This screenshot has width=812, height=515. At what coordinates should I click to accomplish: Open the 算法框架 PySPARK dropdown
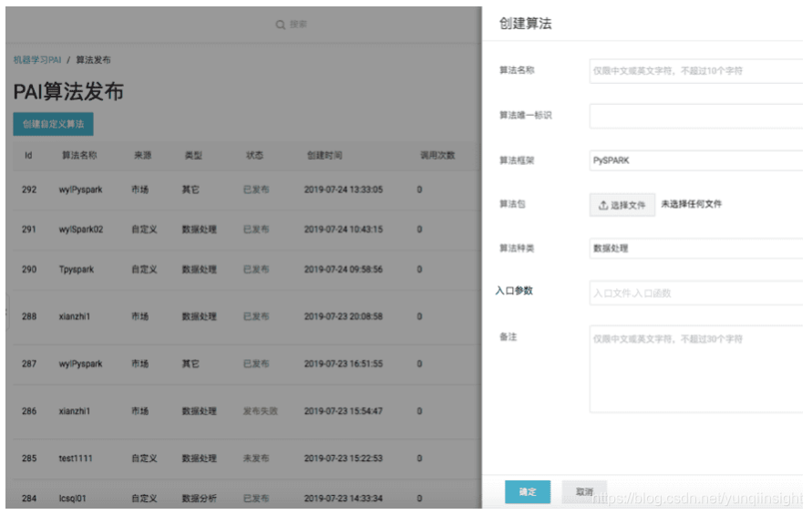pos(696,160)
